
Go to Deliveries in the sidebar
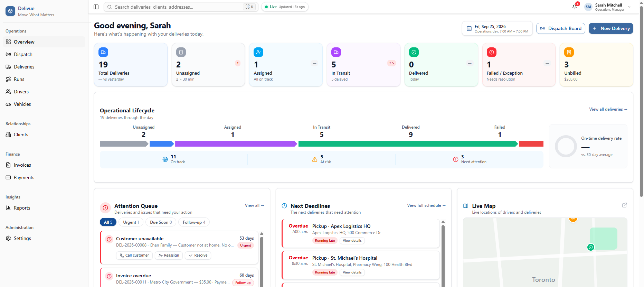pyautogui.click(x=44, y=67)
